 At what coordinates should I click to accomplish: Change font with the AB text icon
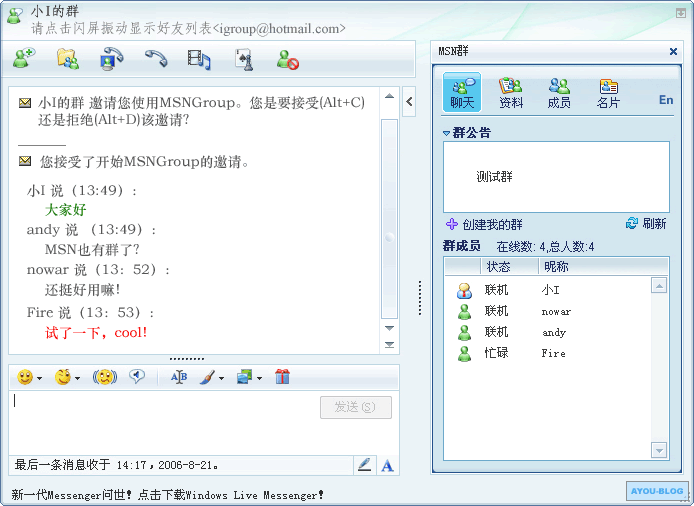[179, 377]
